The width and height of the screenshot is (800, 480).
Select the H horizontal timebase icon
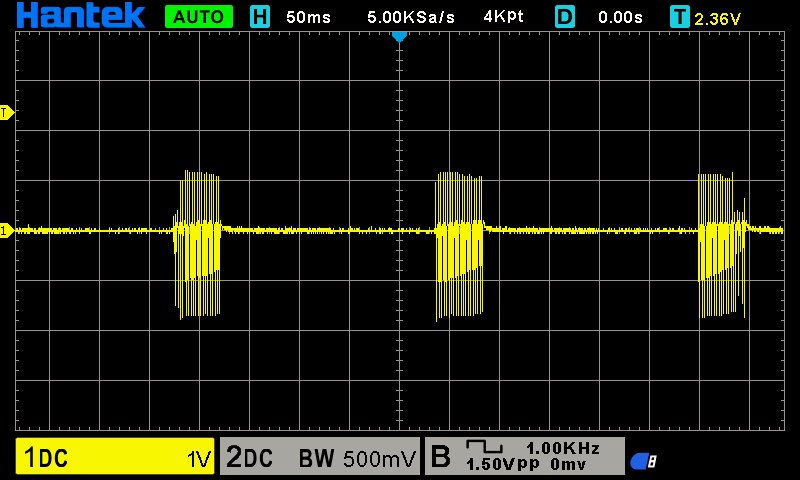click(x=260, y=17)
